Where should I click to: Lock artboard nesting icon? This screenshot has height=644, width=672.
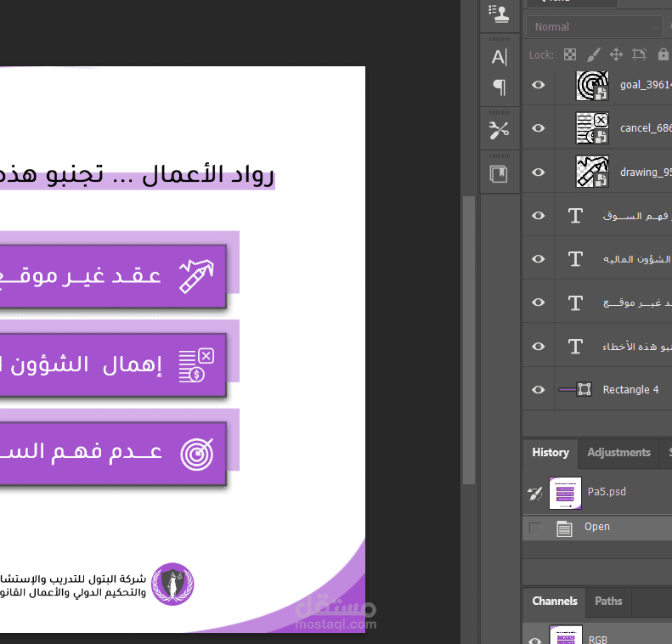(639, 54)
